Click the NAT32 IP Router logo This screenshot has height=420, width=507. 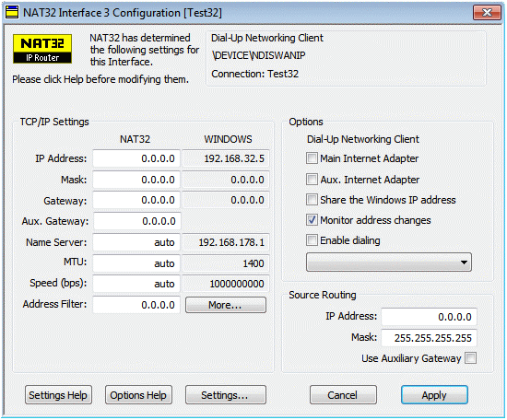(42, 49)
